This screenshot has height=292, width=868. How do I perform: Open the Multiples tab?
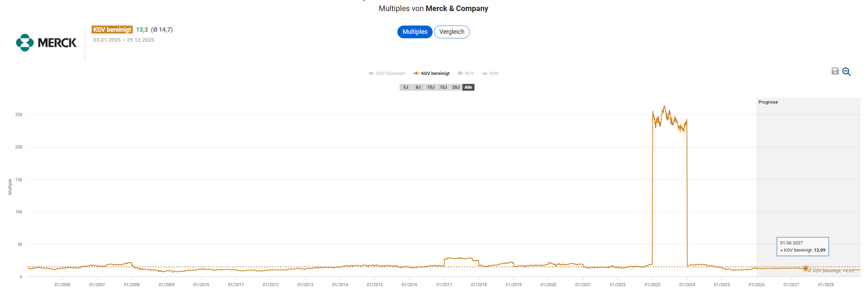tap(415, 32)
